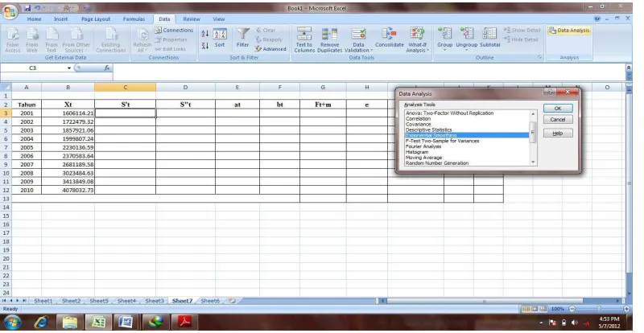Click Subtotal tool
This screenshot has height=333, width=644.
pyautogui.click(x=490, y=38)
